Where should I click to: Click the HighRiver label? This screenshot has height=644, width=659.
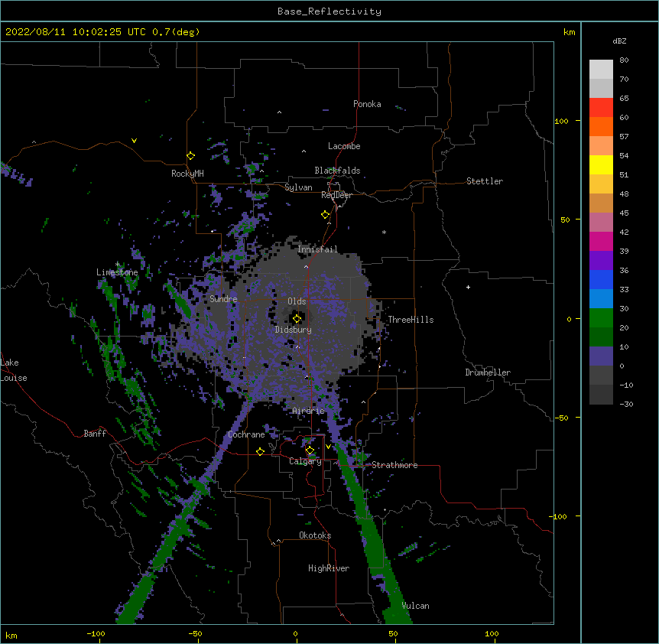[329, 568]
